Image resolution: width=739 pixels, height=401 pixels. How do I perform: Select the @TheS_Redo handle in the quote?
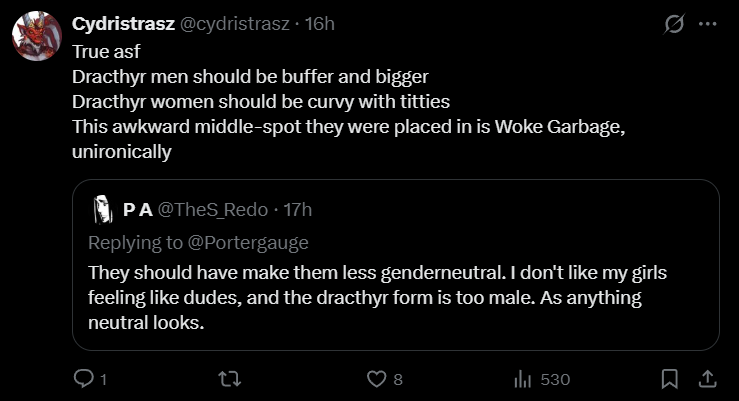(213, 210)
